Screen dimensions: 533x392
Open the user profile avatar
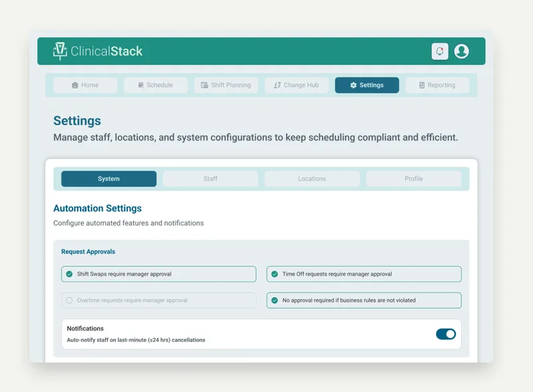[x=462, y=51]
